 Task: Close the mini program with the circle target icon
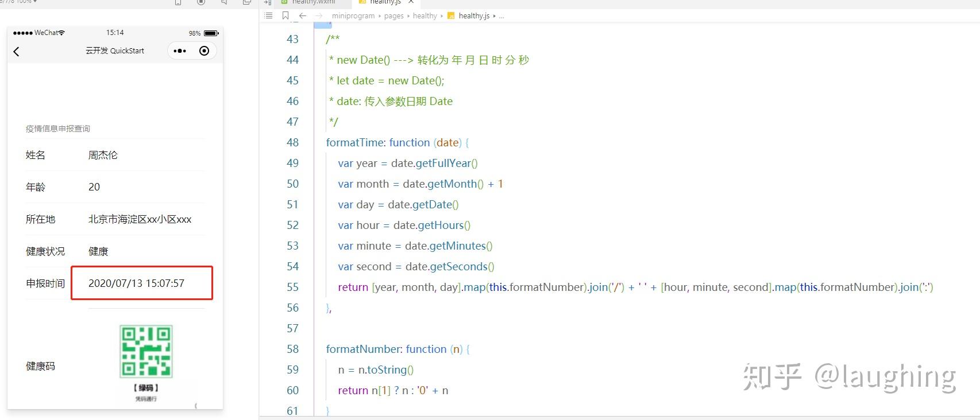[x=204, y=51]
